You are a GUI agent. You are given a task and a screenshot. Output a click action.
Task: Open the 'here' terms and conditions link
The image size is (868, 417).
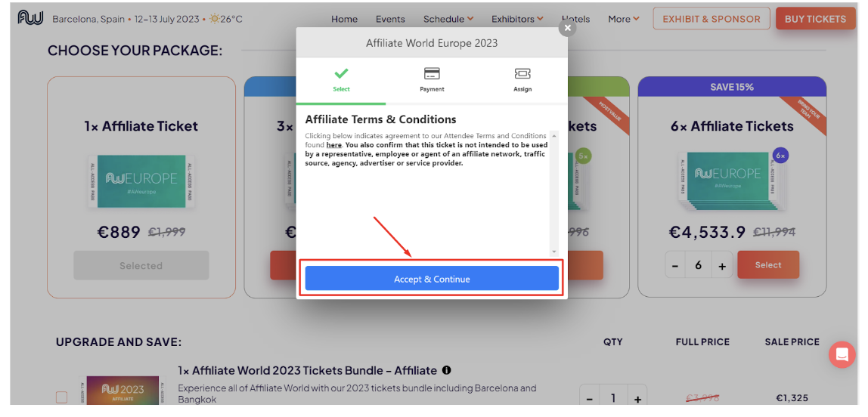[333, 145]
